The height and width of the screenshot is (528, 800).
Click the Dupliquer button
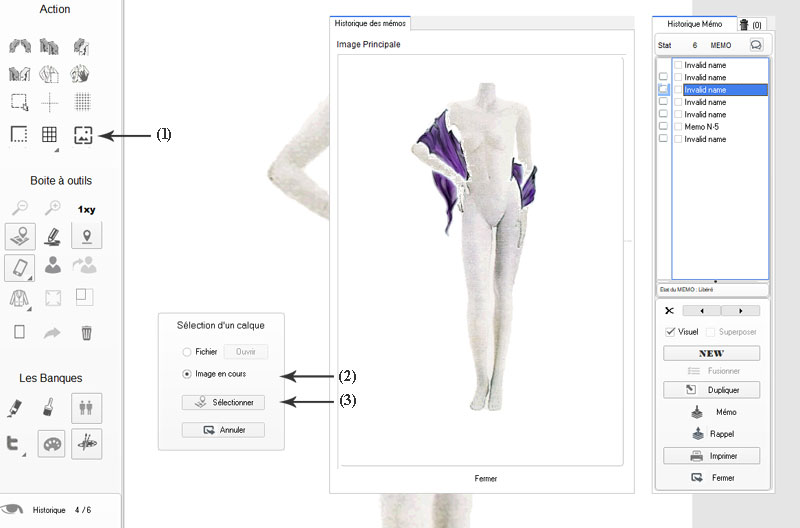click(x=712, y=390)
